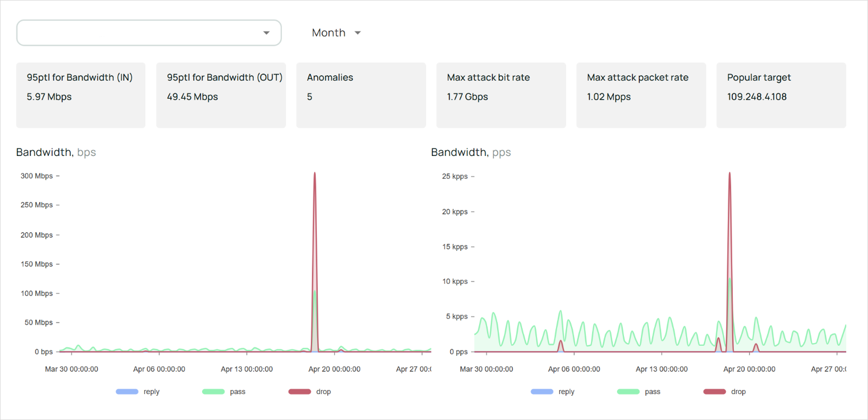Toggle drop series in pps chart legend
This screenshot has width=868, height=420.
click(x=725, y=392)
